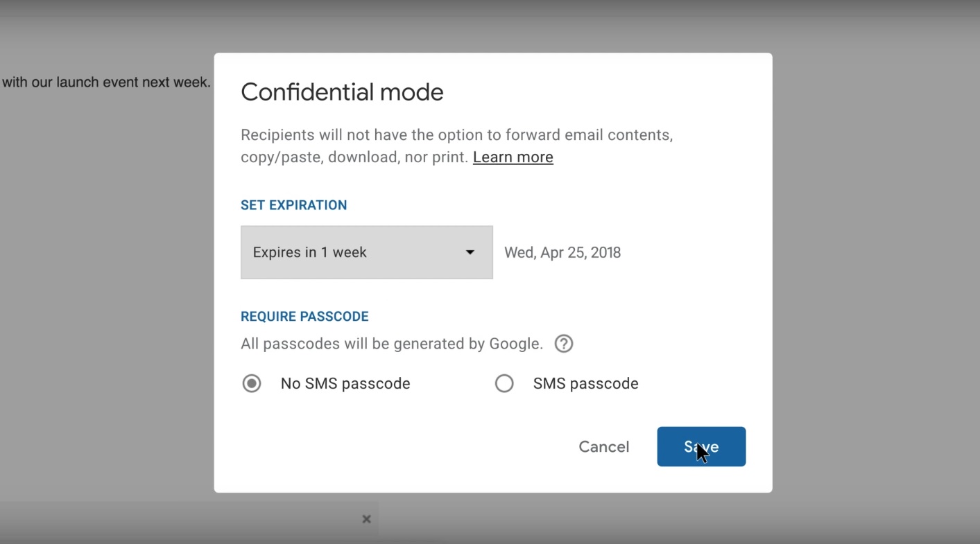
Task: Click the email text about launch event
Action: (106, 82)
